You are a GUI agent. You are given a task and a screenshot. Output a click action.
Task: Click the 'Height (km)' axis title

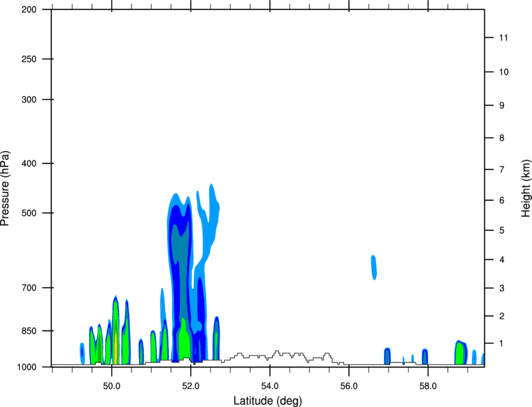pos(526,188)
